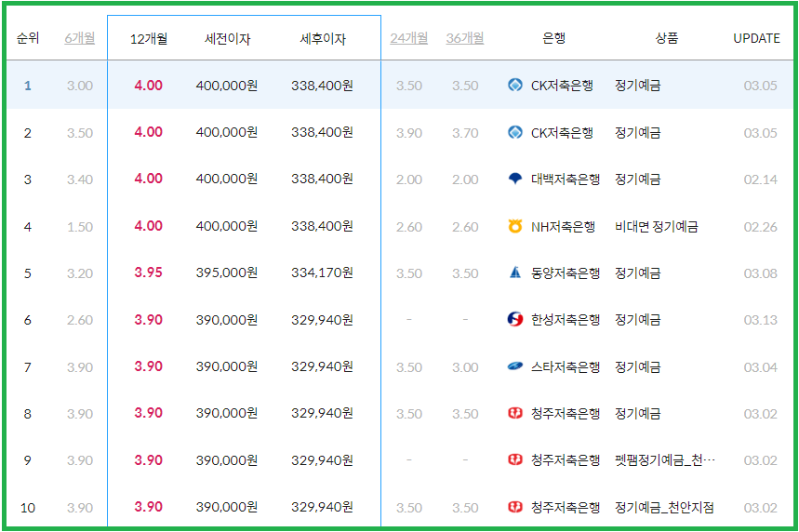Click the 은행 column header
This screenshot has width=799, height=532.
pos(553,38)
